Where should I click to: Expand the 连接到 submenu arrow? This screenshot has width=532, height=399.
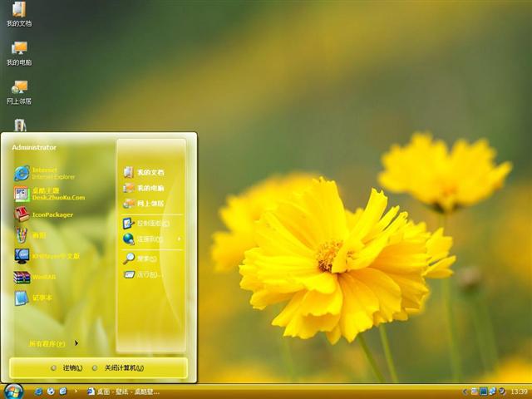tap(179, 239)
